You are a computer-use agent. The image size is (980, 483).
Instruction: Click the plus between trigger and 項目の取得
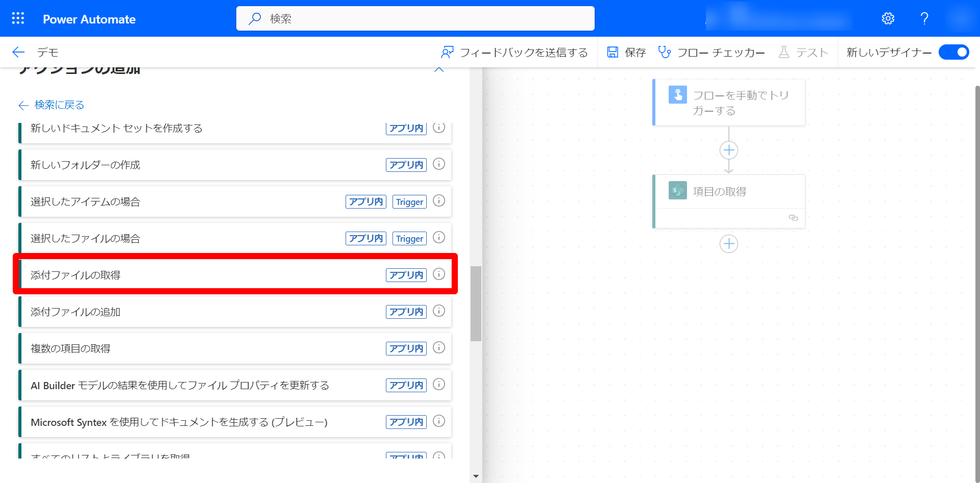[x=728, y=150]
